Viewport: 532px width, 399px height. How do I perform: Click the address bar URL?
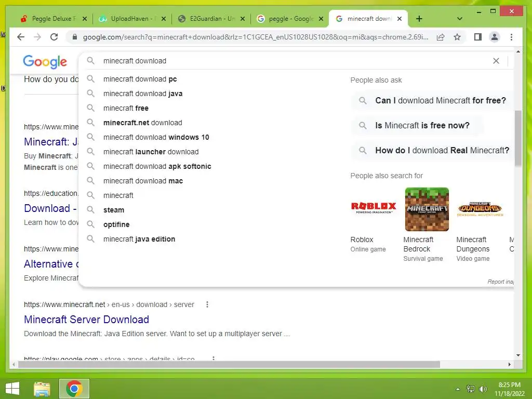point(256,37)
